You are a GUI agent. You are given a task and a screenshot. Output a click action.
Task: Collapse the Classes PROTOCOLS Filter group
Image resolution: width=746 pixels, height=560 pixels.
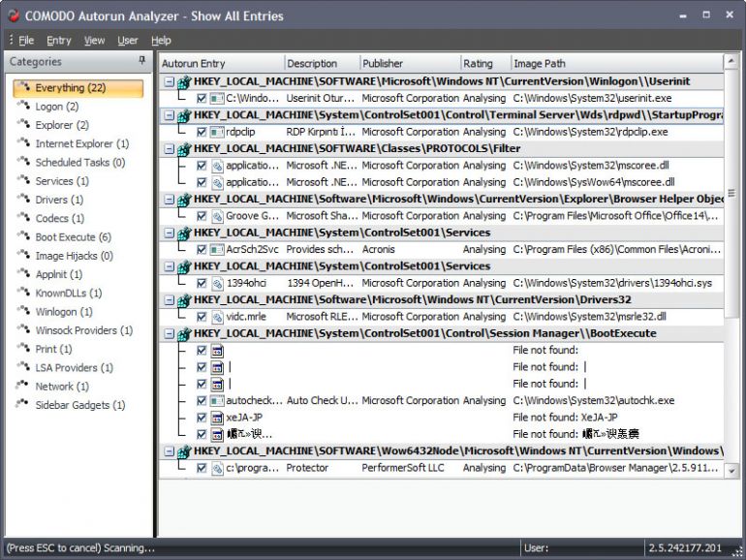169,149
